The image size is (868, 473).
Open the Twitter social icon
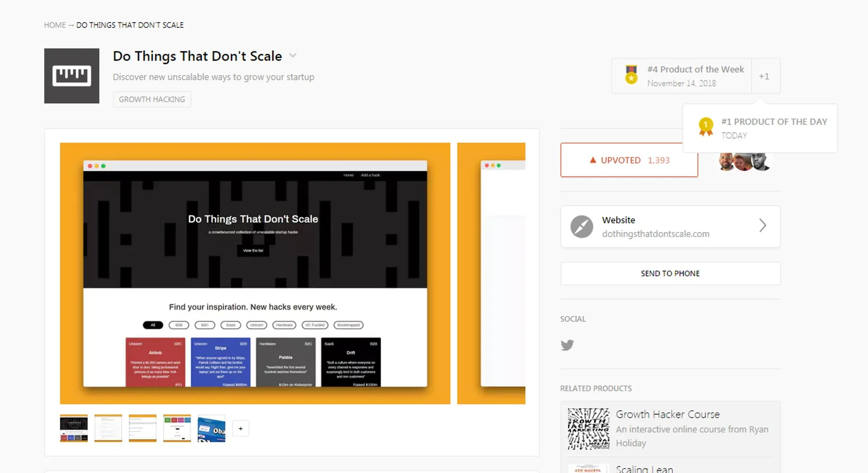[x=567, y=345]
